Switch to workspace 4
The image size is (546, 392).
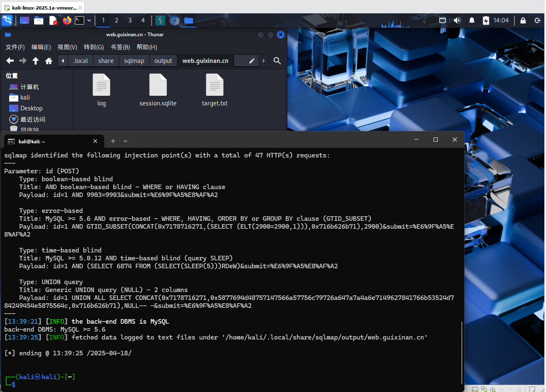[143, 20]
